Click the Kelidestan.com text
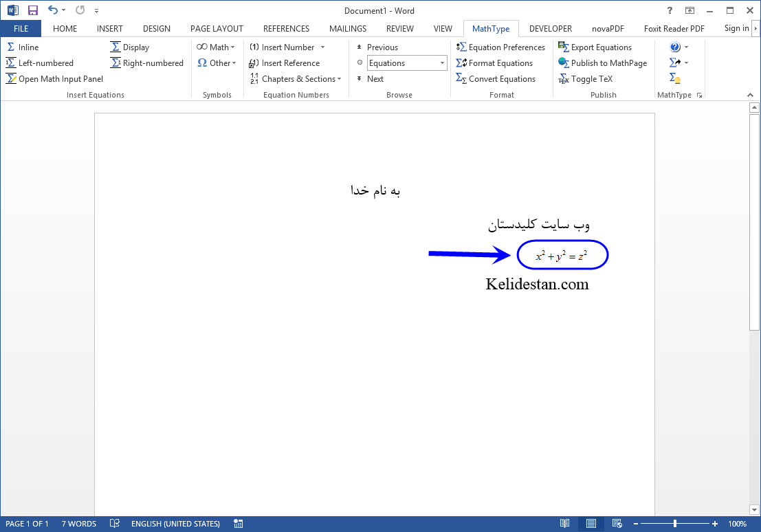Screen dimensions: 761x532 click(538, 284)
